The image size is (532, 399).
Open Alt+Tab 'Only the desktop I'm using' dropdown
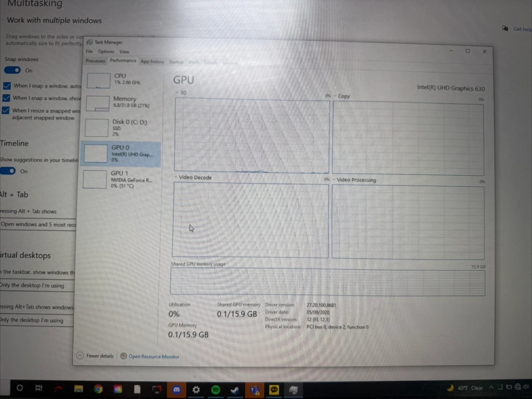[36, 320]
